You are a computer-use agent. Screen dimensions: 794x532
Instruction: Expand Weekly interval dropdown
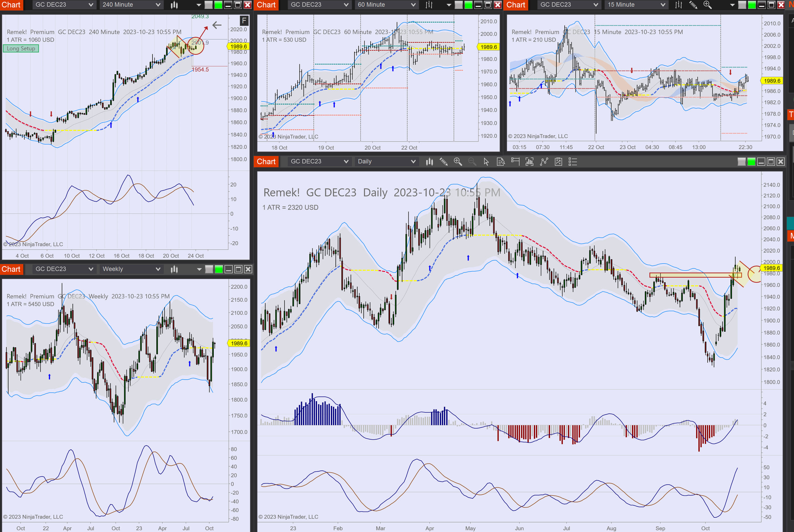tap(131, 269)
